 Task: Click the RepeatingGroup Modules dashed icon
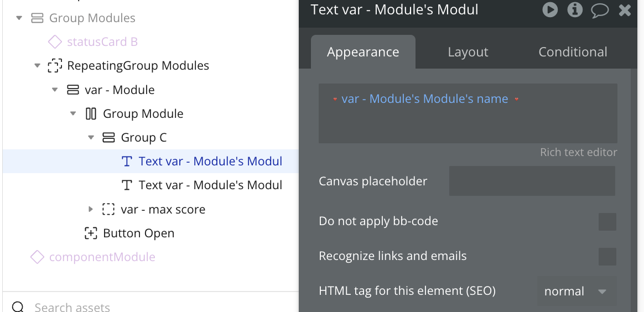point(55,65)
